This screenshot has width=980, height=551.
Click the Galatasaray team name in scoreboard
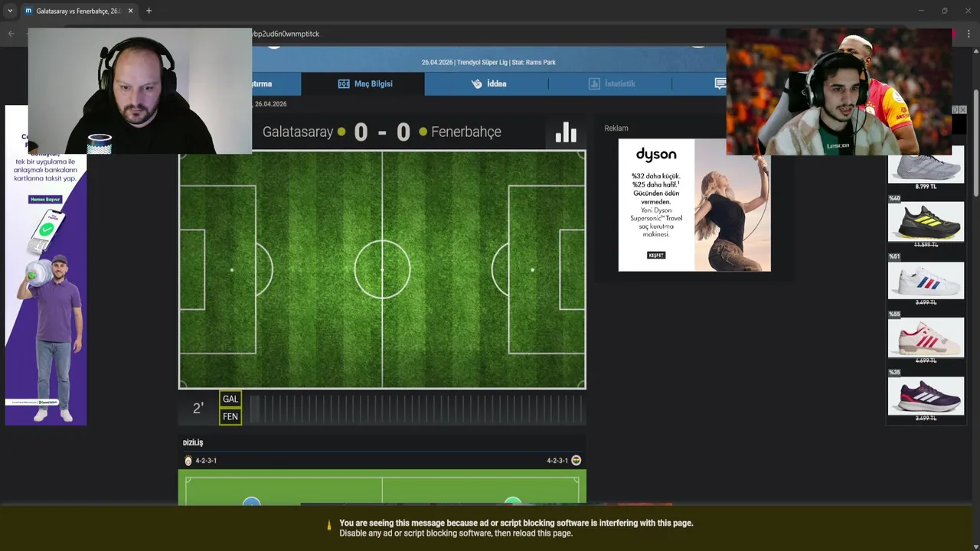pos(298,132)
